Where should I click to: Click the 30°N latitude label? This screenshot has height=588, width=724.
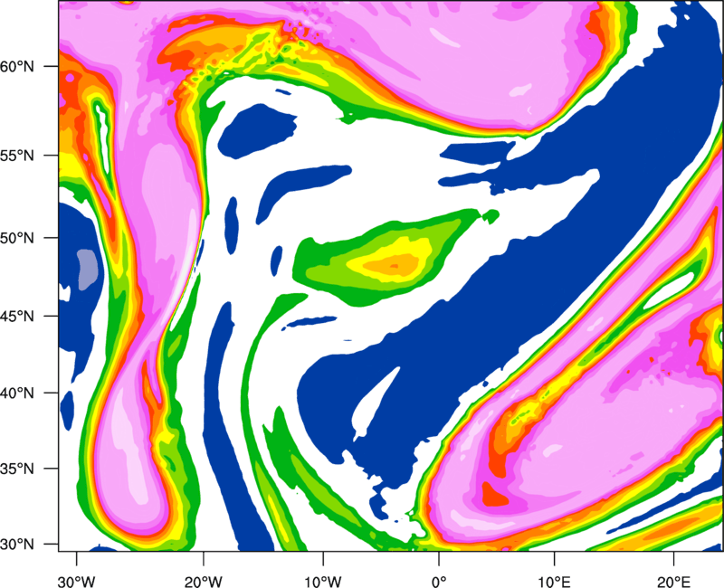[17, 545]
